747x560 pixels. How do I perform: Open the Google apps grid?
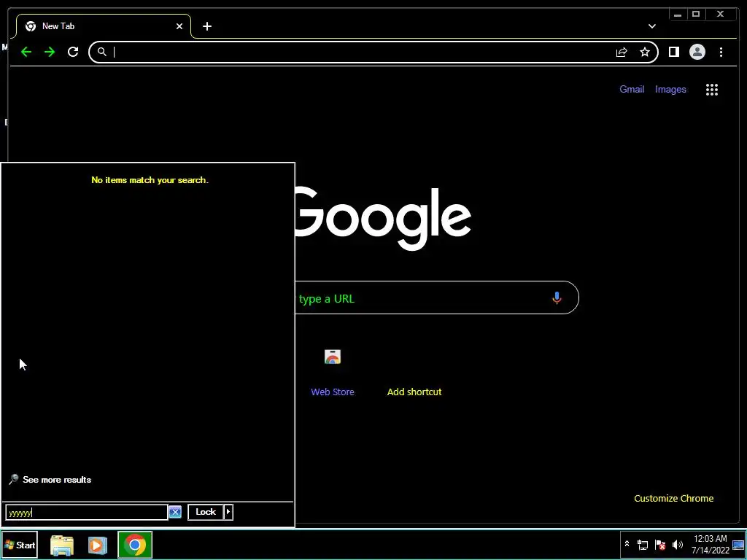tap(712, 90)
